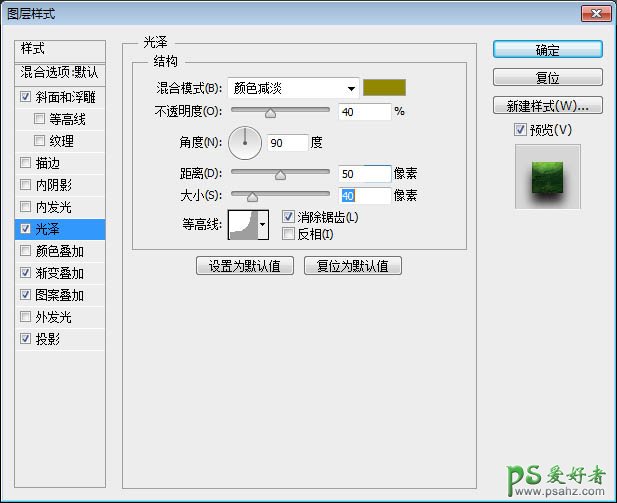Expand the 等高线 contour picker arrow
This screenshot has width=617, height=503.
[x=263, y=225]
